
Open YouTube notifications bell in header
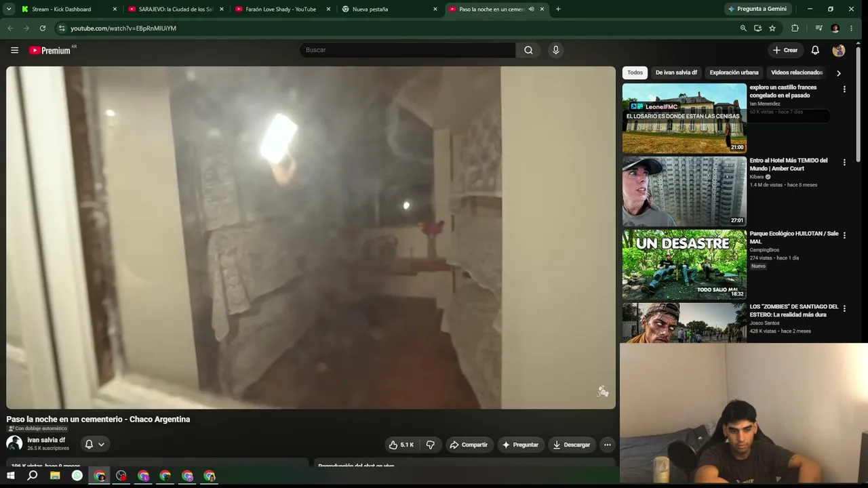pyautogui.click(x=815, y=50)
